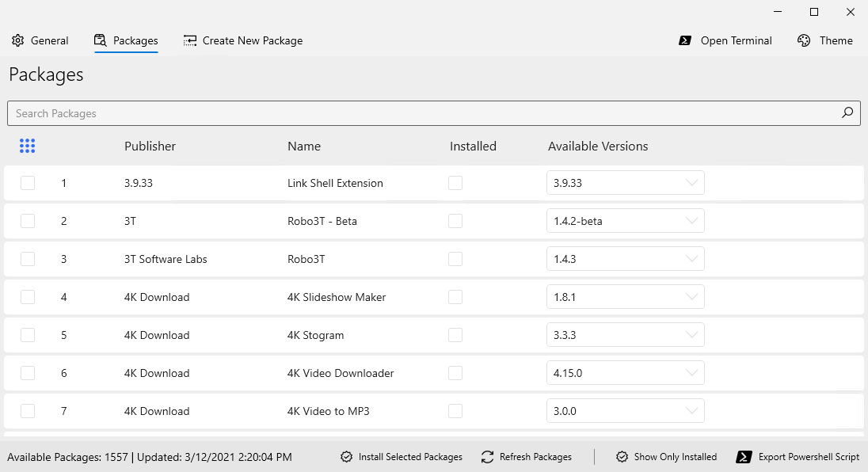
Task: Sort by the Publisher column header
Action: 150,146
